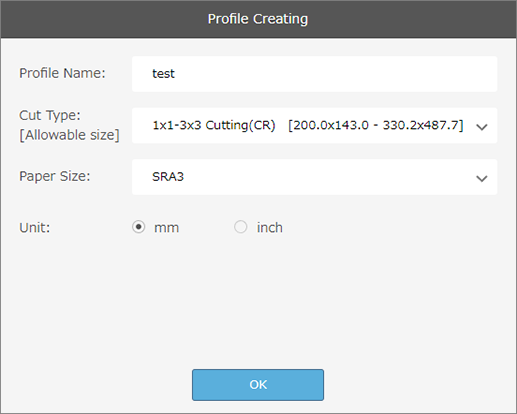Click the '[Allowable size]' label text
517x414 pixels.
[x=69, y=135]
